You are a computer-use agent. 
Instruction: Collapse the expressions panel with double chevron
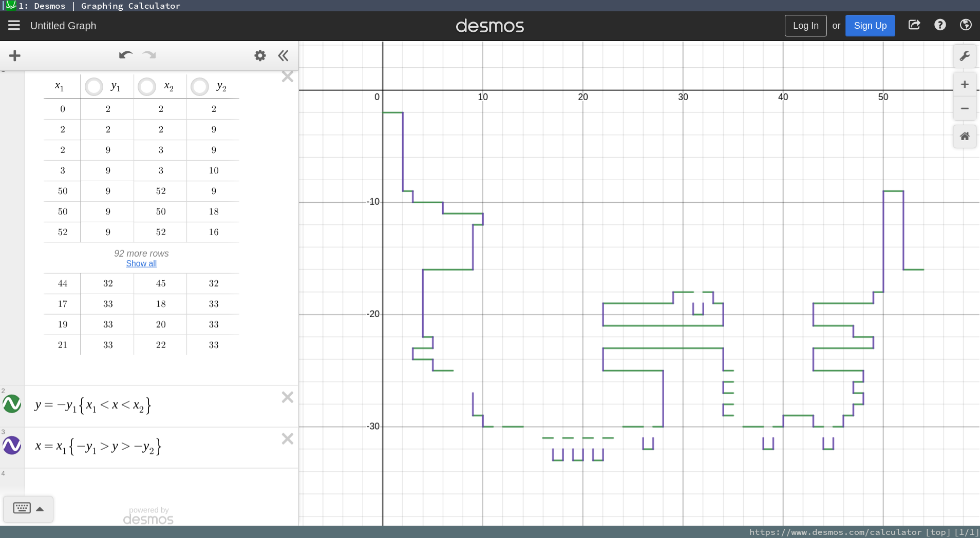(x=283, y=55)
